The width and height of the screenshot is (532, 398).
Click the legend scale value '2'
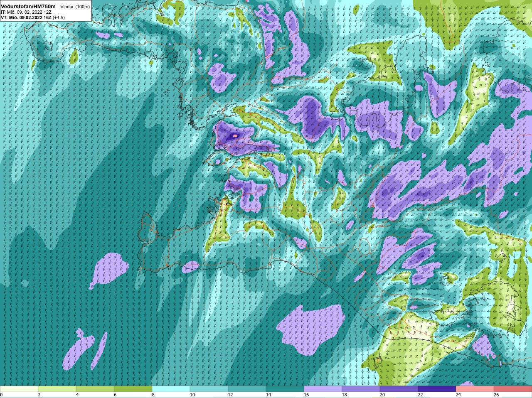(x=39, y=395)
